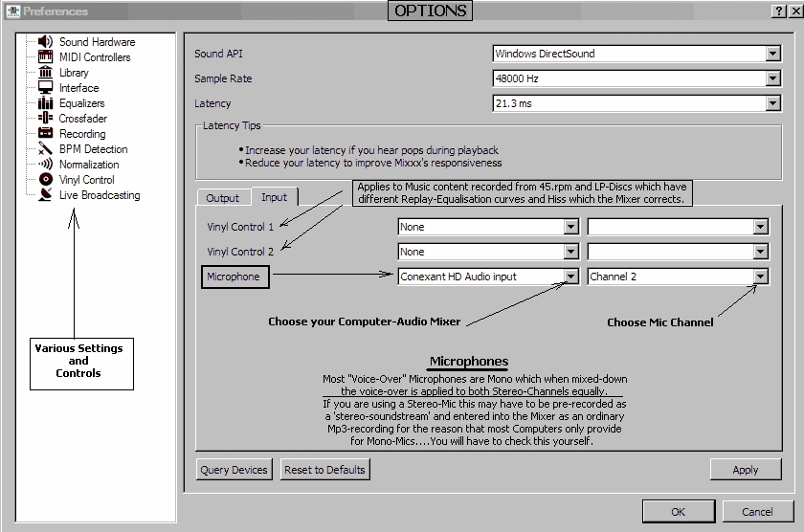Select Live Broadcasting settings
804x532 pixels.
pyautogui.click(x=100, y=195)
